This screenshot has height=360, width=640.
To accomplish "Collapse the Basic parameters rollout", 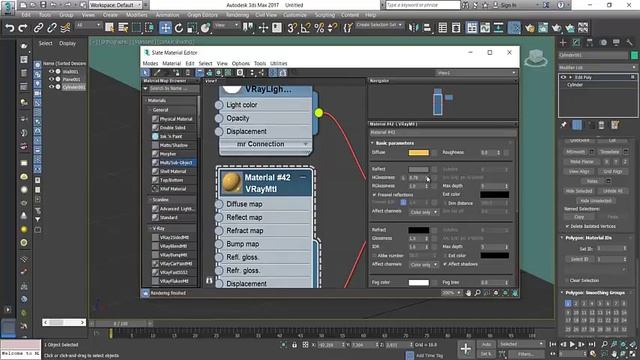I will click(x=393, y=143).
